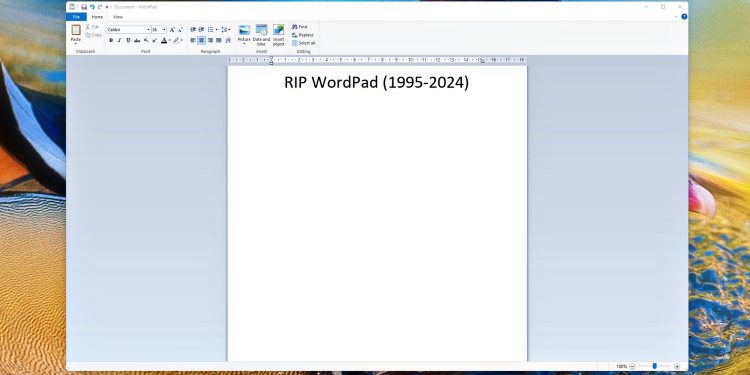
Task: Click the zoom out minus button
Action: [632, 366]
